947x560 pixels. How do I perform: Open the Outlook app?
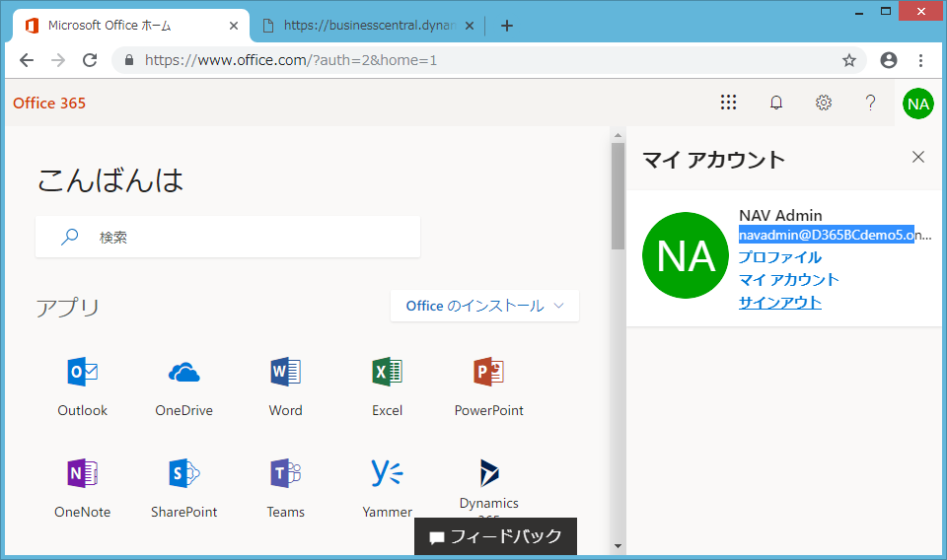point(82,386)
